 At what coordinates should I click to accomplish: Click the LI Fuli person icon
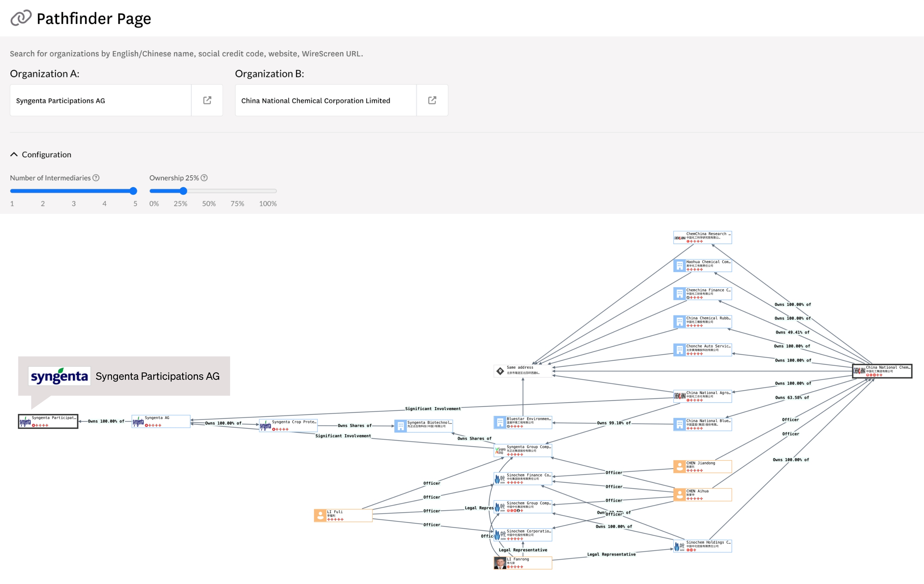pyautogui.click(x=320, y=515)
